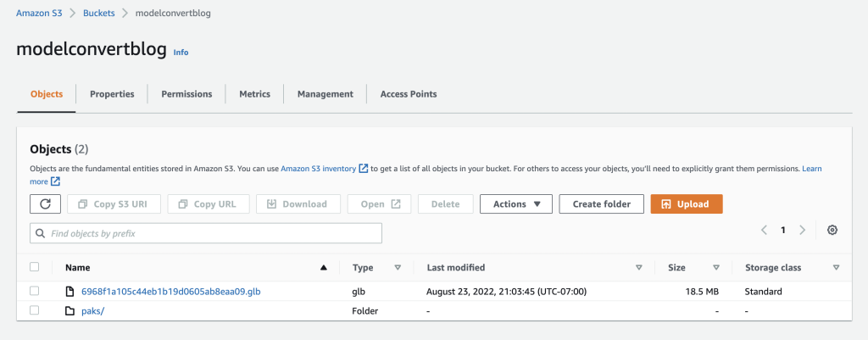
Task: Click the Last modified column header
Action: click(456, 267)
